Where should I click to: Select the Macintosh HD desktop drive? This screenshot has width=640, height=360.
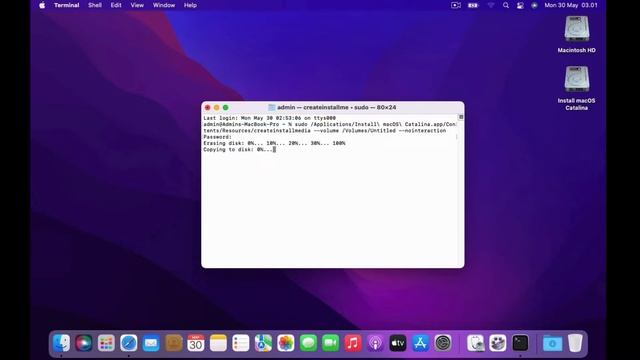577,34
